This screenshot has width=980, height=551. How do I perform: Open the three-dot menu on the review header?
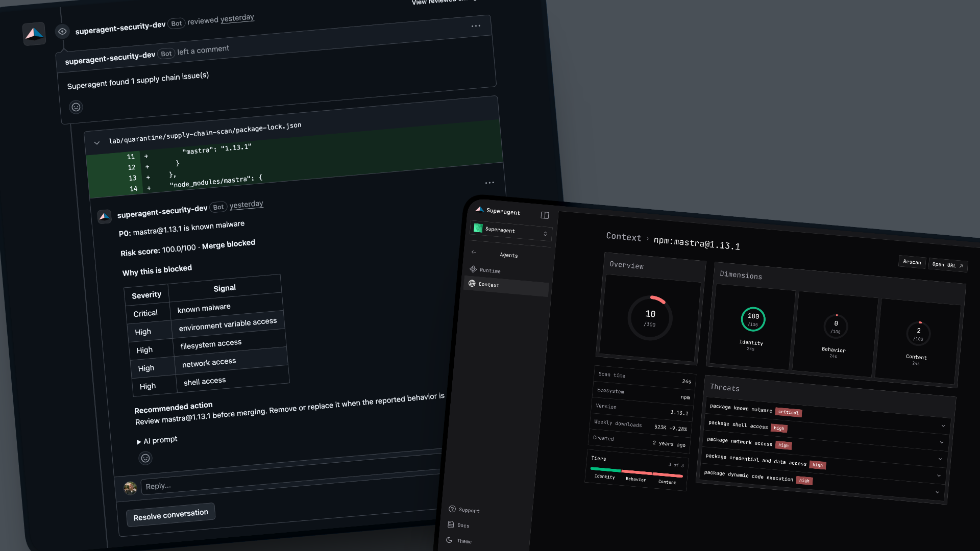(476, 26)
